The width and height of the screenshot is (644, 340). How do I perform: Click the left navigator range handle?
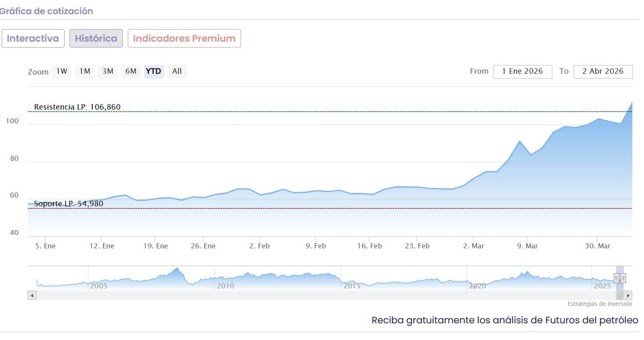617,278
